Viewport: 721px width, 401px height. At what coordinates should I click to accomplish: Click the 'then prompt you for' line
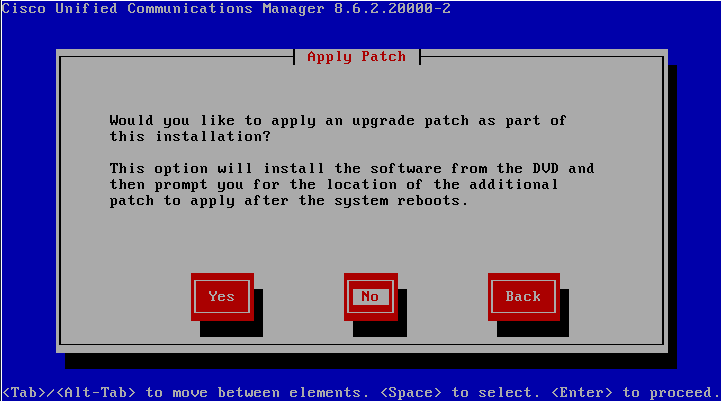[x=334, y=185]
